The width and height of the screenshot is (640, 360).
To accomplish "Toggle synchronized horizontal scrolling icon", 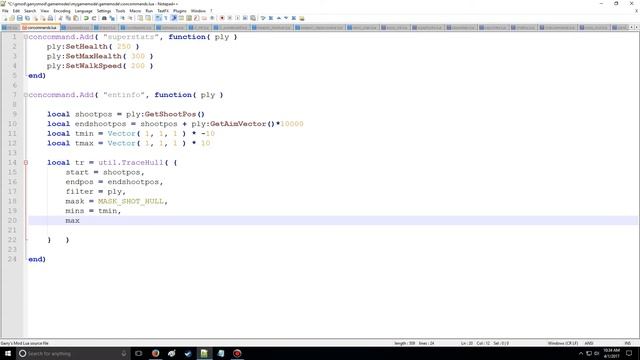I will [148, 18].
